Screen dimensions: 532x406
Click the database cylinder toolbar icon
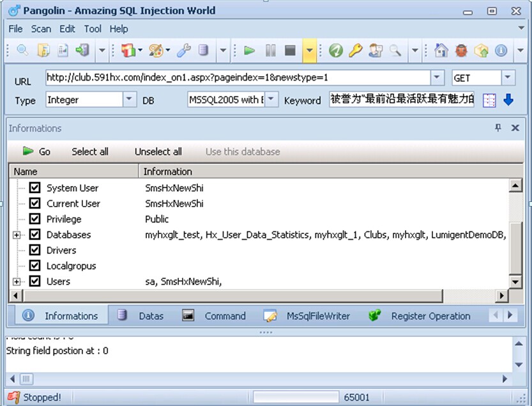[x=203, y=51]
